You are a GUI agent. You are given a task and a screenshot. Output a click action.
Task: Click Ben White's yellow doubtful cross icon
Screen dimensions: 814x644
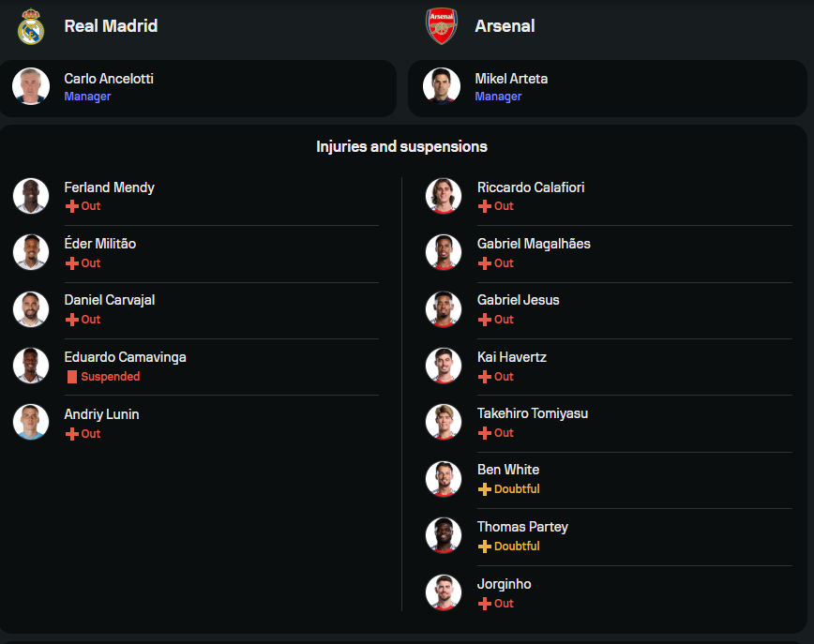click(485, 489)
